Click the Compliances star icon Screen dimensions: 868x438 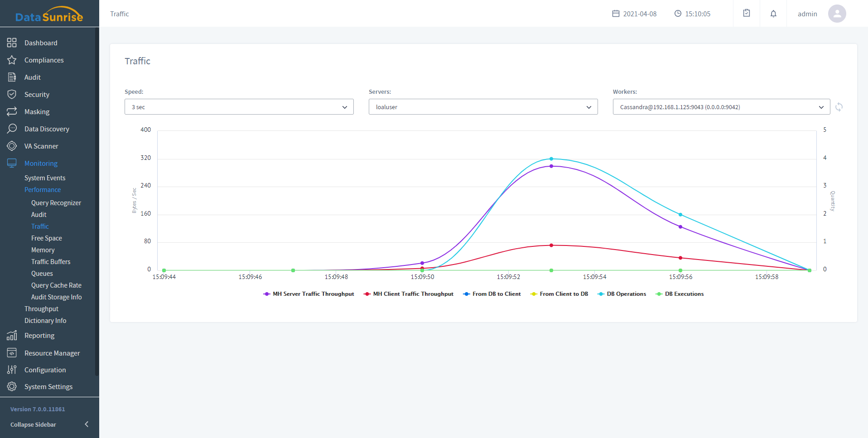click(x=12, y=60)
